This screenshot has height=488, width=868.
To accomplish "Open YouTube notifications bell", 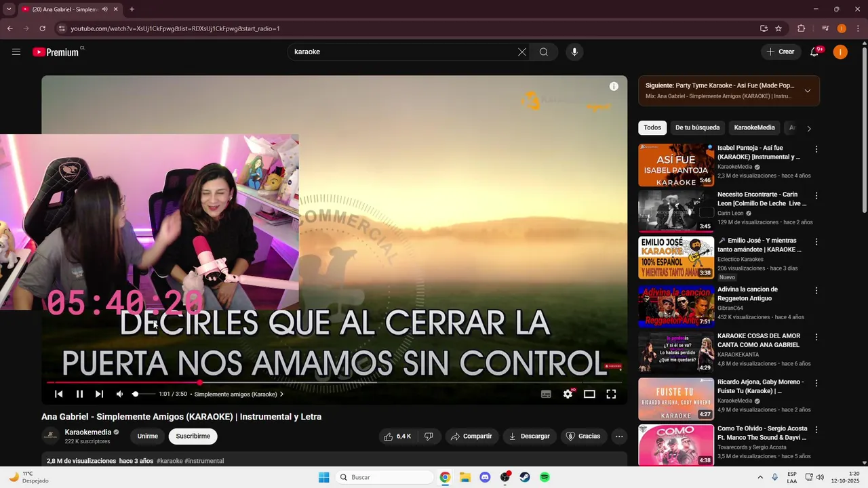I will click(x=815, y=52).
